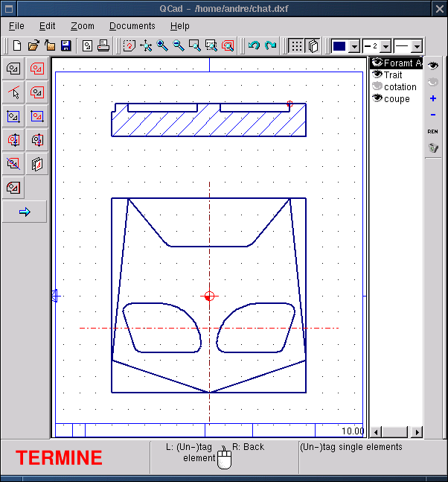Open the line style dropdown
The height and width of the screenshot is (482, 448).
tap(417, 46)
